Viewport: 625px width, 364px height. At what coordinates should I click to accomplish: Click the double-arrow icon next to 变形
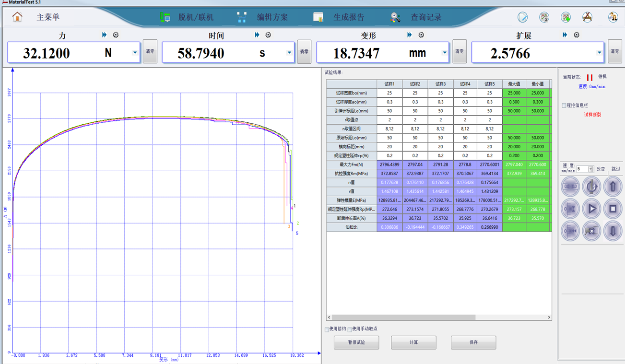click(409, 35)
